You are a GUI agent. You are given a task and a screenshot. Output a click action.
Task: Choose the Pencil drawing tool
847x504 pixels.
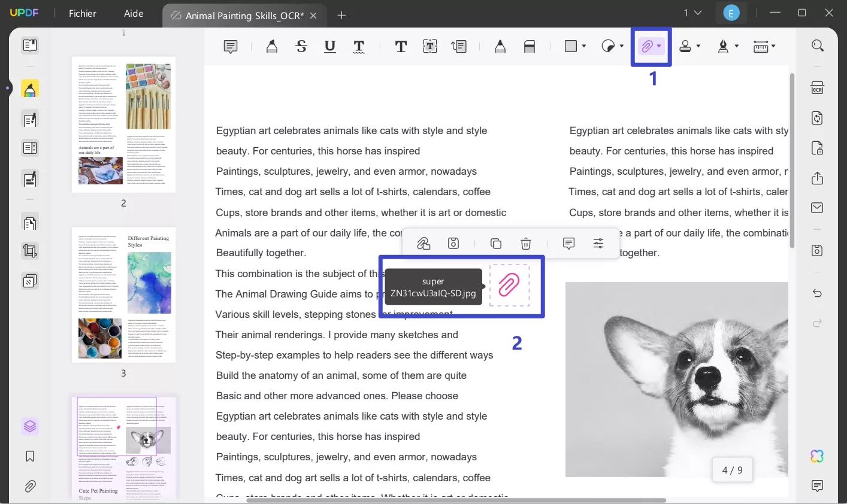point(500,46)
